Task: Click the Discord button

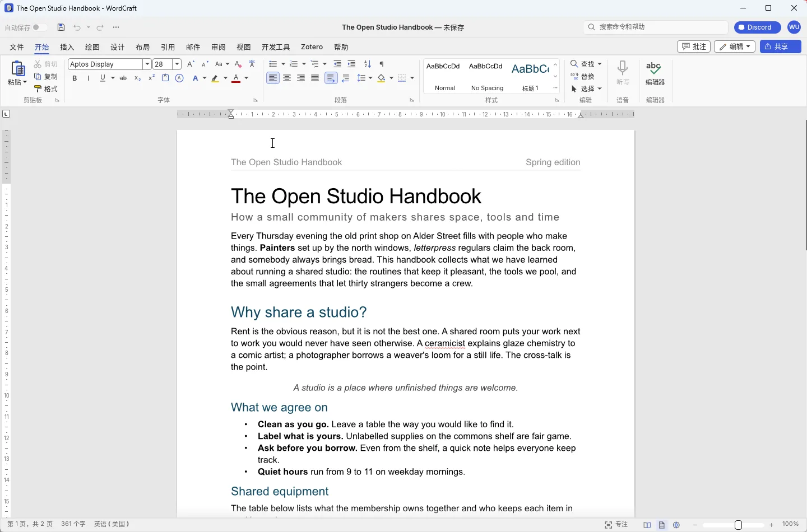Action: (758, 27)
